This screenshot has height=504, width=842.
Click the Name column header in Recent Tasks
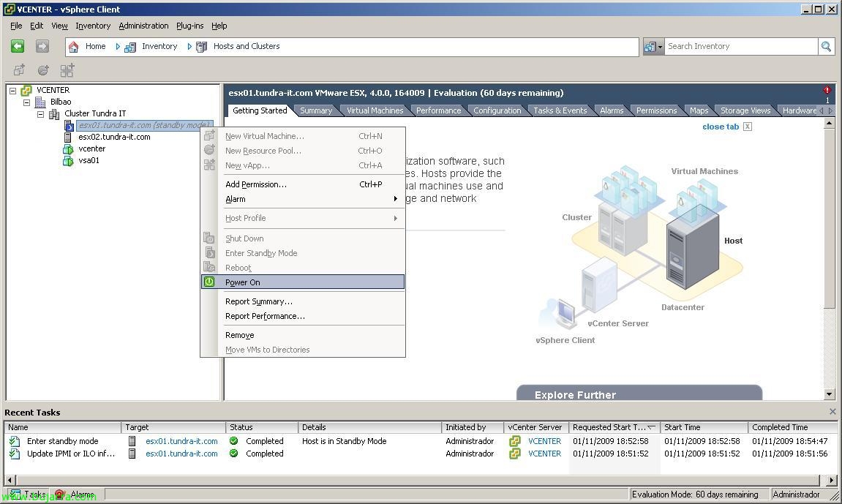pyautogui.click(x=63, y=427)
